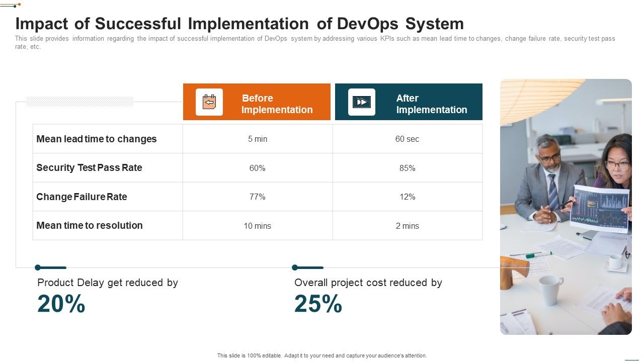Click the calendar icon beside Before Implementation

209,102
